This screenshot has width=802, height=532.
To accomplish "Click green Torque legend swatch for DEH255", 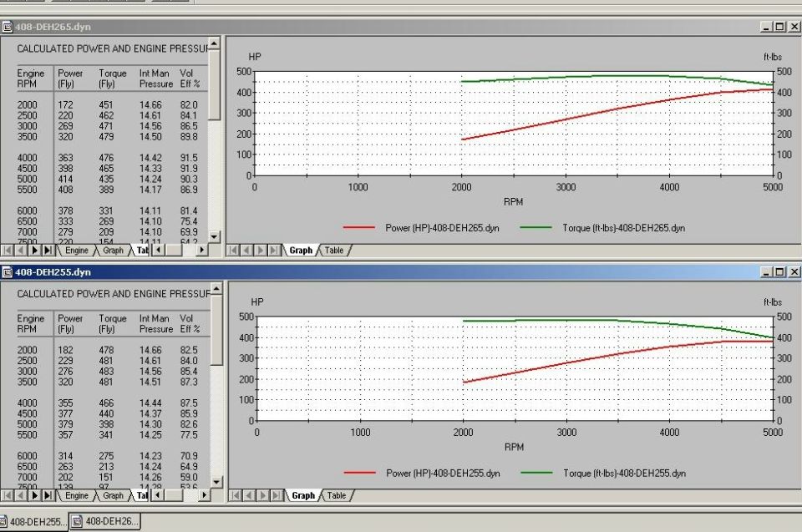I will 537,474.
